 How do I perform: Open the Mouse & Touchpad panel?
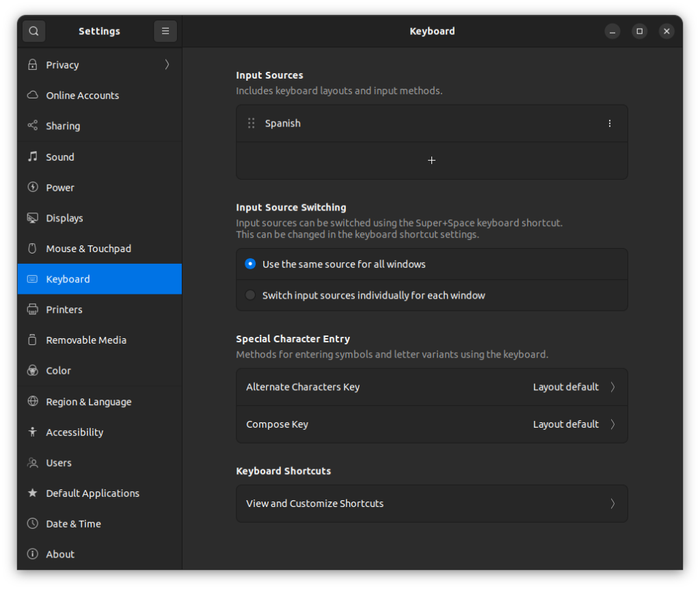[x=88, y=249]
